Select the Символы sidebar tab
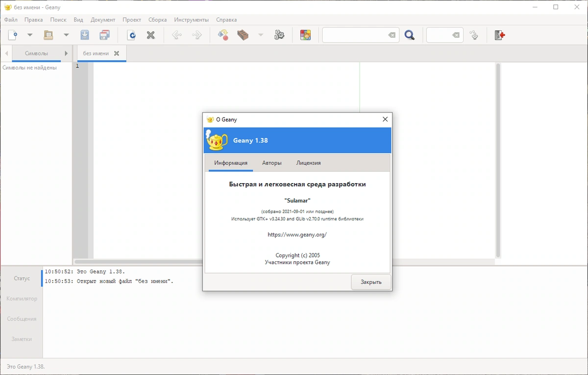Viewport: 588px width, 375px height. click(x=36, y=53)
